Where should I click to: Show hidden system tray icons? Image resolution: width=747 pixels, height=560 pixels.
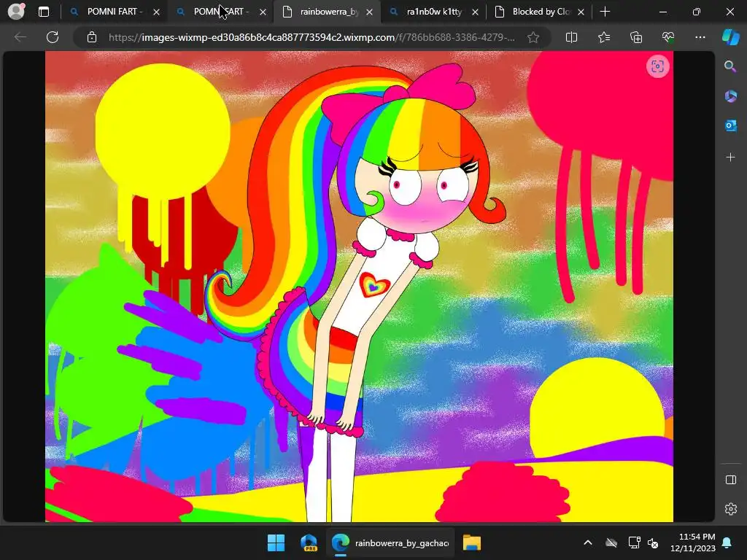click(588, 542)
